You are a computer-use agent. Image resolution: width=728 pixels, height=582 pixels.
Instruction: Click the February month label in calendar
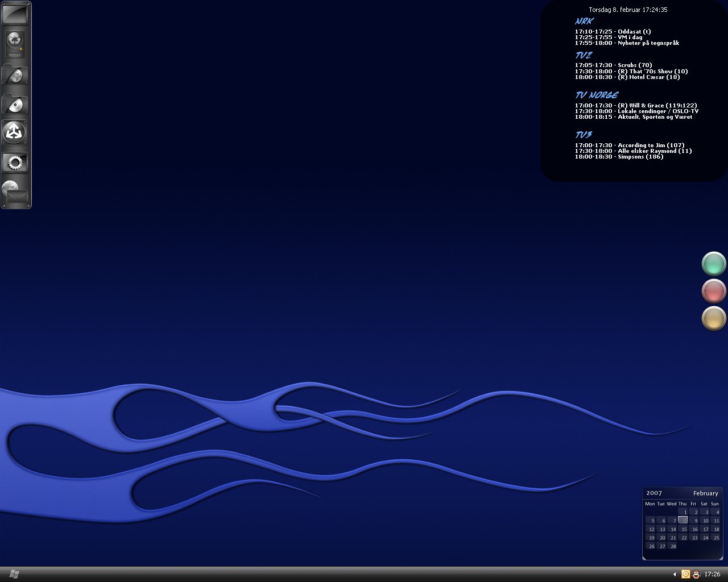tap(705, 493)
